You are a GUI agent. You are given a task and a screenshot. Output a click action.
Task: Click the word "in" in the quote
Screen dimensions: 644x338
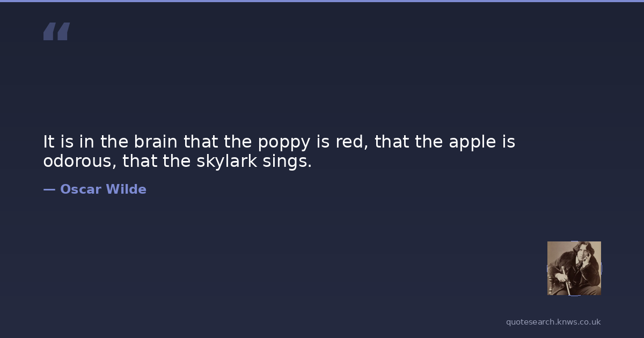86,142
